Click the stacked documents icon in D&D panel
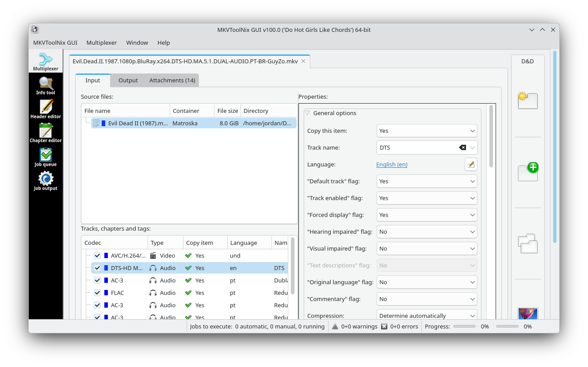This screenshot has height=367, width=588. pos(527,243)
